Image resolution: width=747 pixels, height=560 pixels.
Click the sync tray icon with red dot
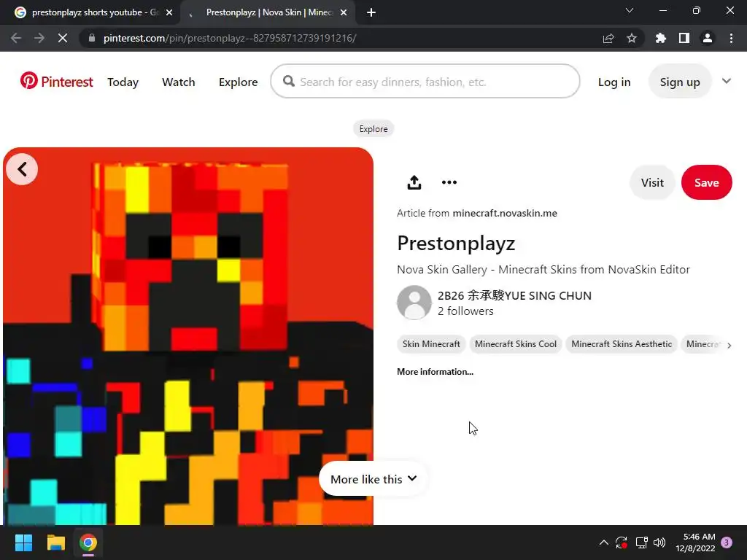(x=622, y=542)
